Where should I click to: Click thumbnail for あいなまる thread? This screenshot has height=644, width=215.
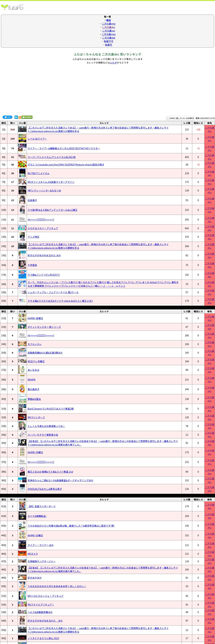(22, 370)
